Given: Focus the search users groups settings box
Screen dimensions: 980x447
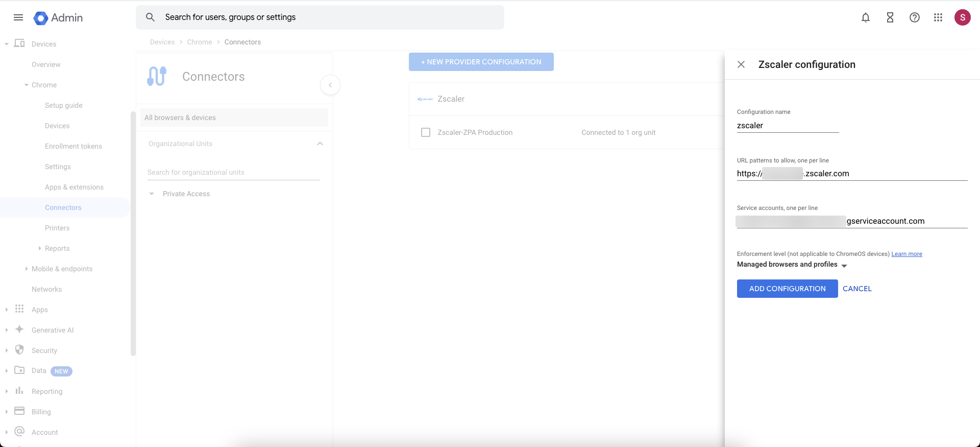Looking at the screenshot, I should tap(320, 17).
